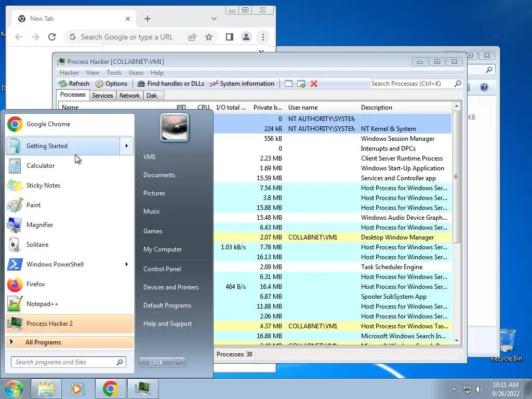The width and height of the screenshot is (532, 399).
Task: Open Help menu in Process Hacker
Action: pos(157,73)
